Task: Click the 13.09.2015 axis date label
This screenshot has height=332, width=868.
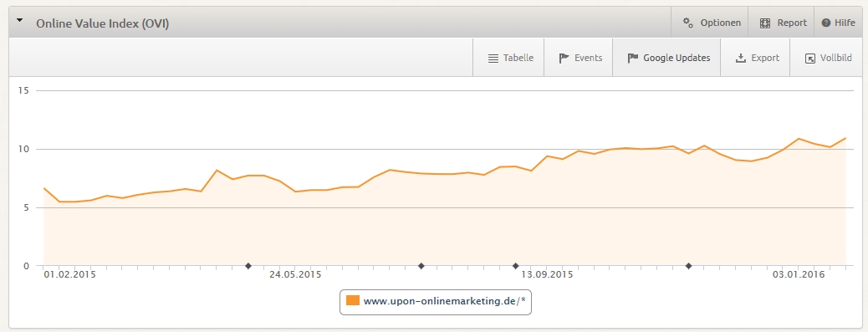Action: click(547, 274)
